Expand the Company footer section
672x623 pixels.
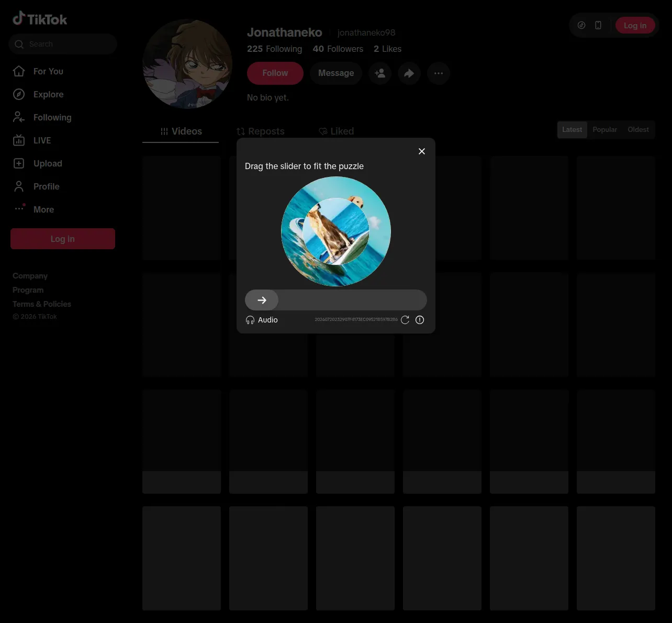pos(30,276)
